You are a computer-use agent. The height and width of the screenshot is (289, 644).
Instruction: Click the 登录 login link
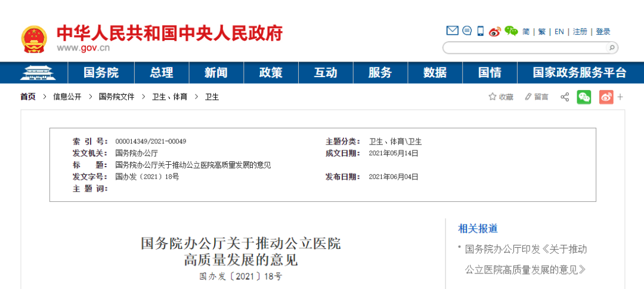pyautogui.click(x=603, y=32)
